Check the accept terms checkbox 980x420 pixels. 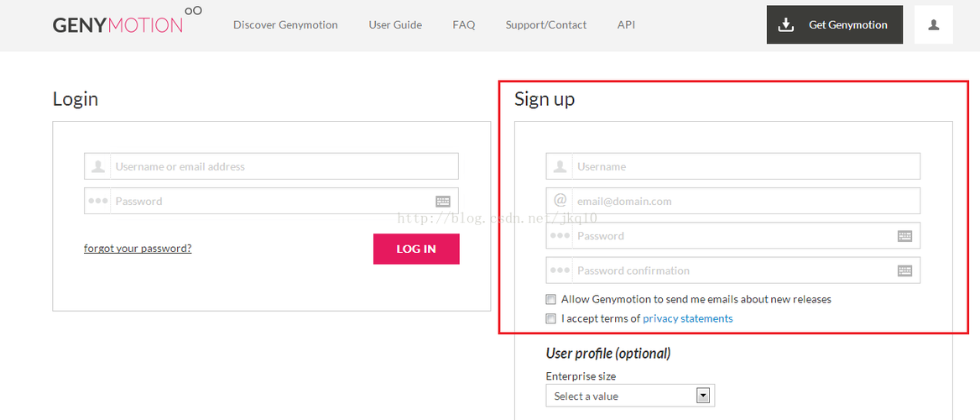click(x=551, y=318)
